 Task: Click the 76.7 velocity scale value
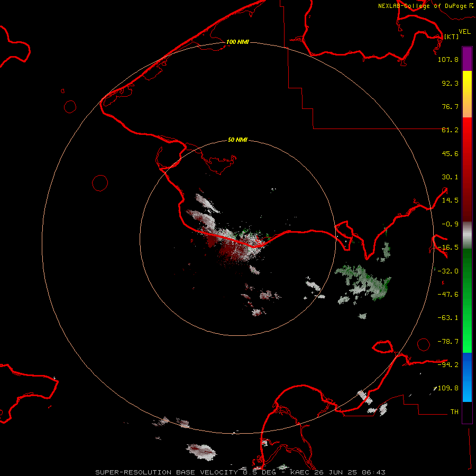click(x=450, y=106)
